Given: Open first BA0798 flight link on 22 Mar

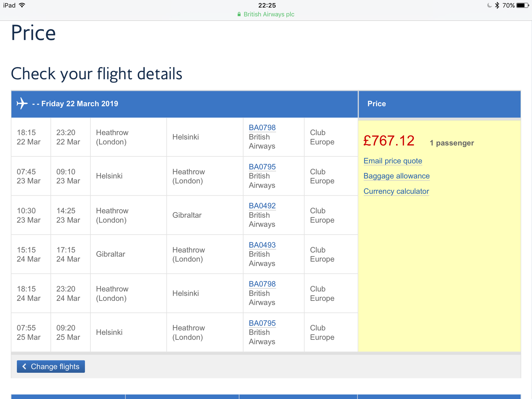Looking at the screenshot, I should tap(262, 128).
